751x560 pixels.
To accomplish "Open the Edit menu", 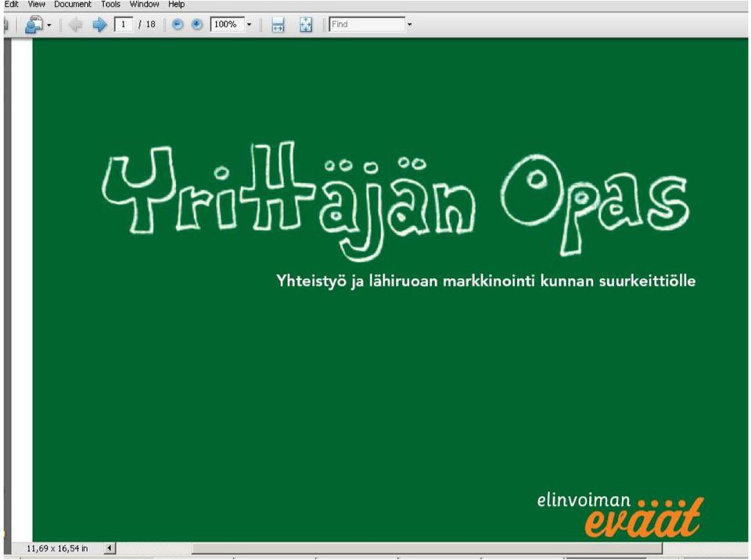I will [x=11, y=5].
